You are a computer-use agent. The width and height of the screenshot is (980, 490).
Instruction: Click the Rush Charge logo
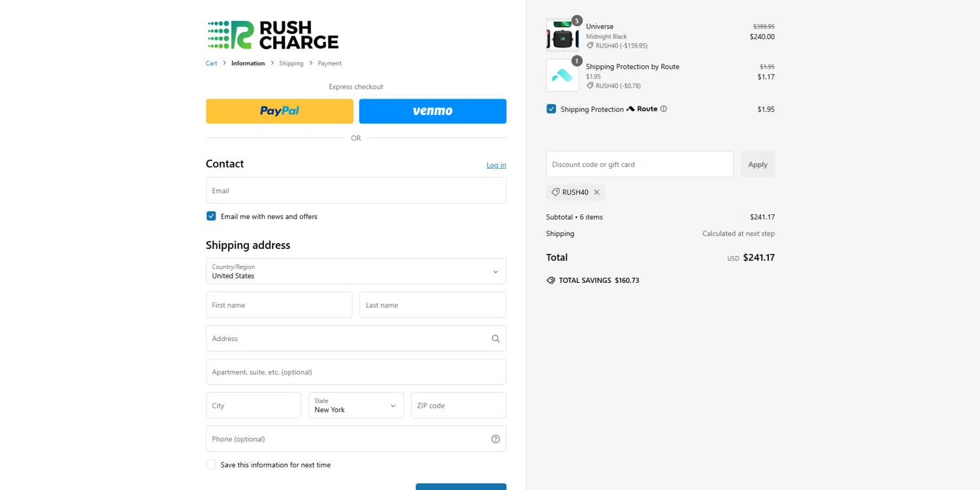point(272,35)
